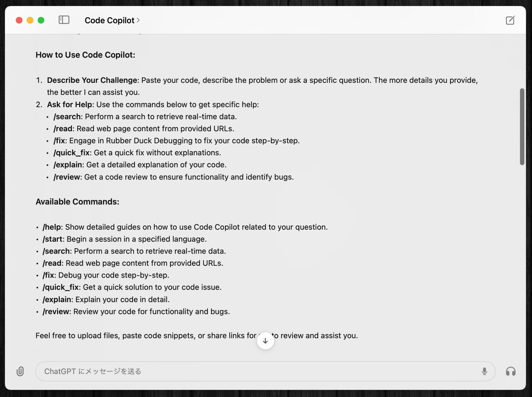532x397 pixels.
Task: Maximize the window with the green button
Action: tap(41, 20)
